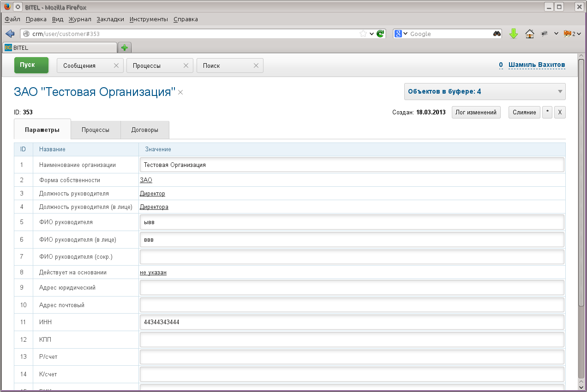Close the ЗАО "Тестовая Организация" customer card
Screen dimensions: 587x392
pyautogui.click(x=181, y=93)
